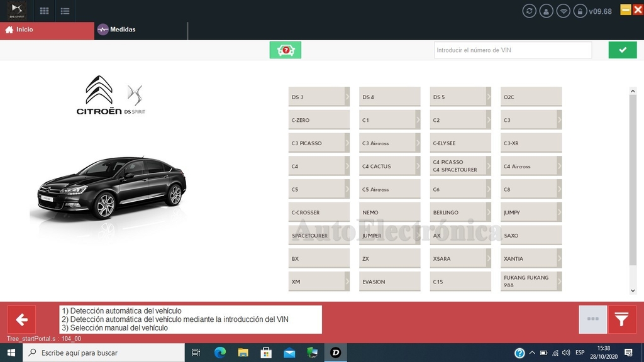Select the C3-XR model
Screen dimensions: 644x362
coord(531,143)
